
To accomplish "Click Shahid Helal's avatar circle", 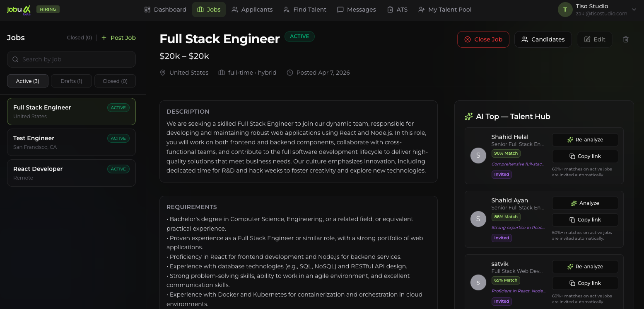I will (x=478, y=156).
